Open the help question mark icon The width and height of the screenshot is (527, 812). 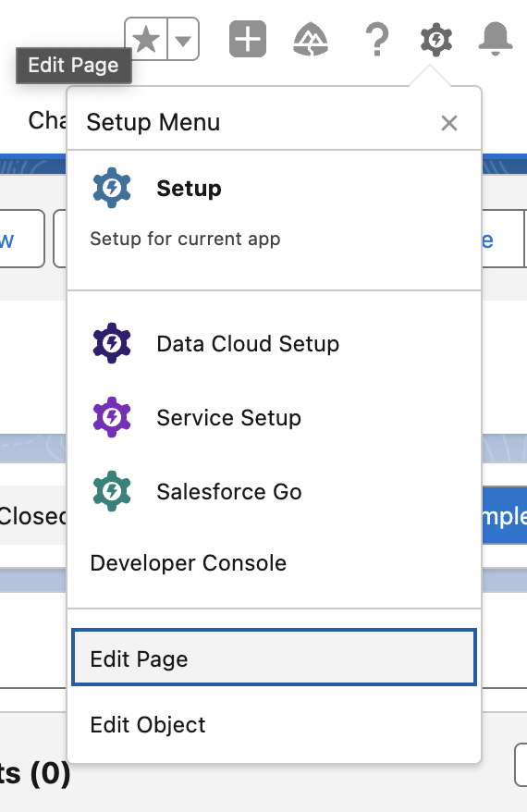pos(377,40)
